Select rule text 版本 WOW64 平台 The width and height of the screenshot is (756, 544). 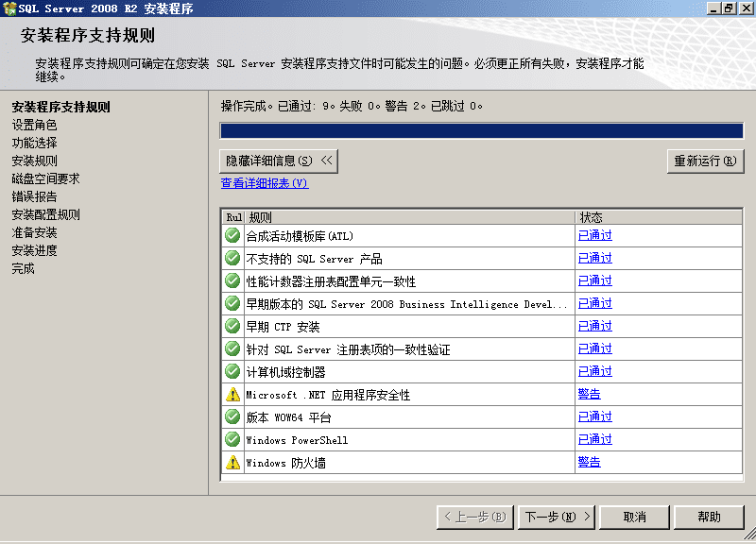pyautogui.click(x=288, y=417)
